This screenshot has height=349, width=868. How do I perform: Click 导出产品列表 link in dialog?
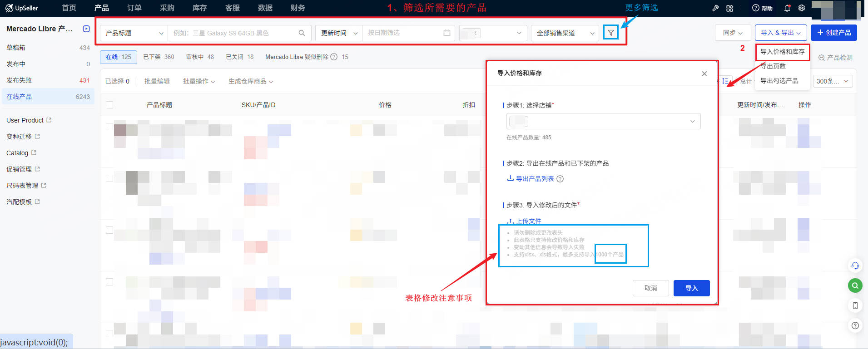531,179
